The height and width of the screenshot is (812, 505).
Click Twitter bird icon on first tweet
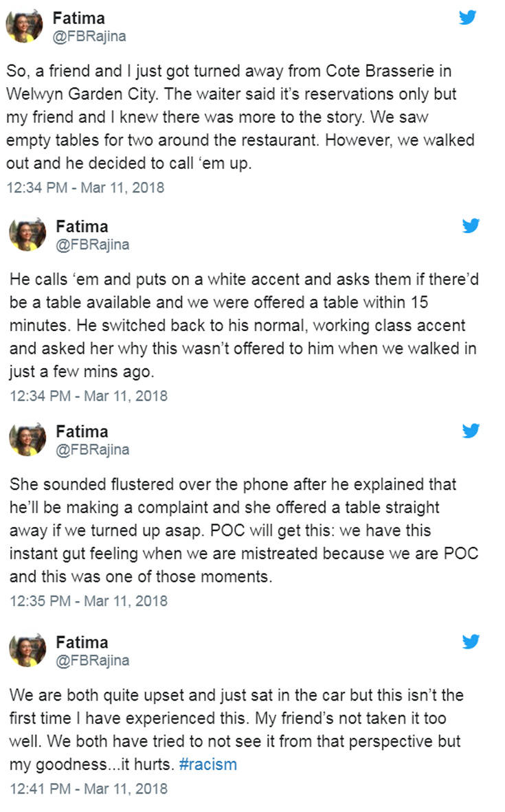(468, 17)
